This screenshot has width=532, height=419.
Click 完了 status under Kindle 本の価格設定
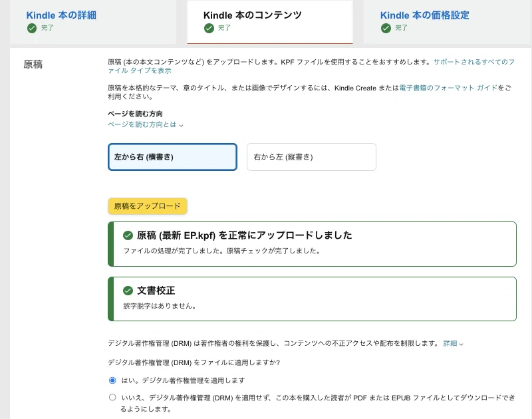[401, 28]
